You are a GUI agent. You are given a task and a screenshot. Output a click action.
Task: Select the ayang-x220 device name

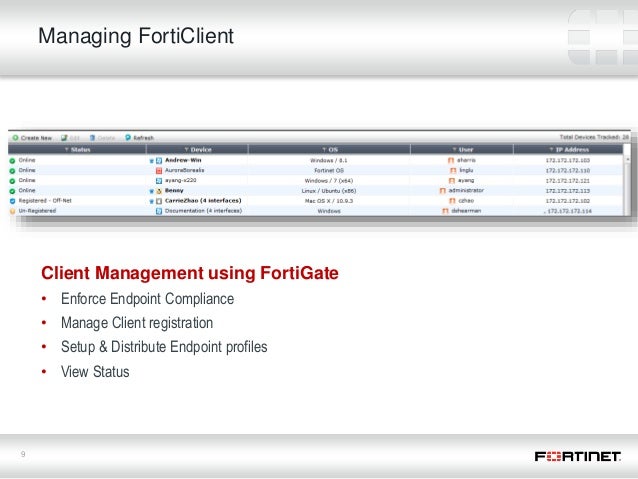pyautogui.click(x=181, y=180)
